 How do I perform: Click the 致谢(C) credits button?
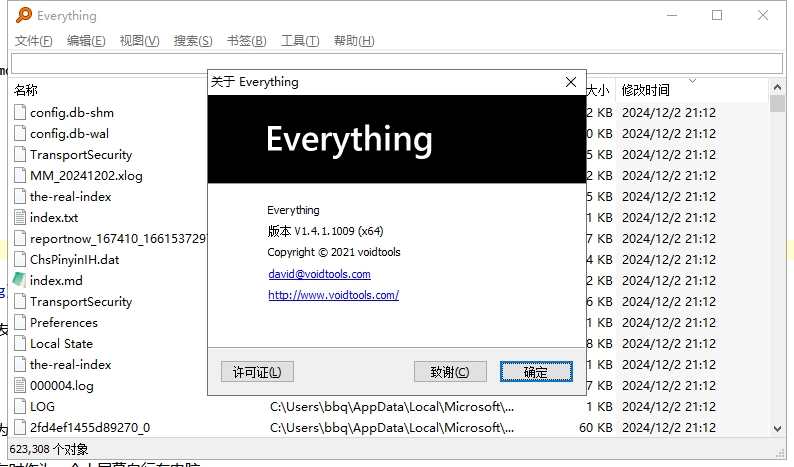click(450, 372)
